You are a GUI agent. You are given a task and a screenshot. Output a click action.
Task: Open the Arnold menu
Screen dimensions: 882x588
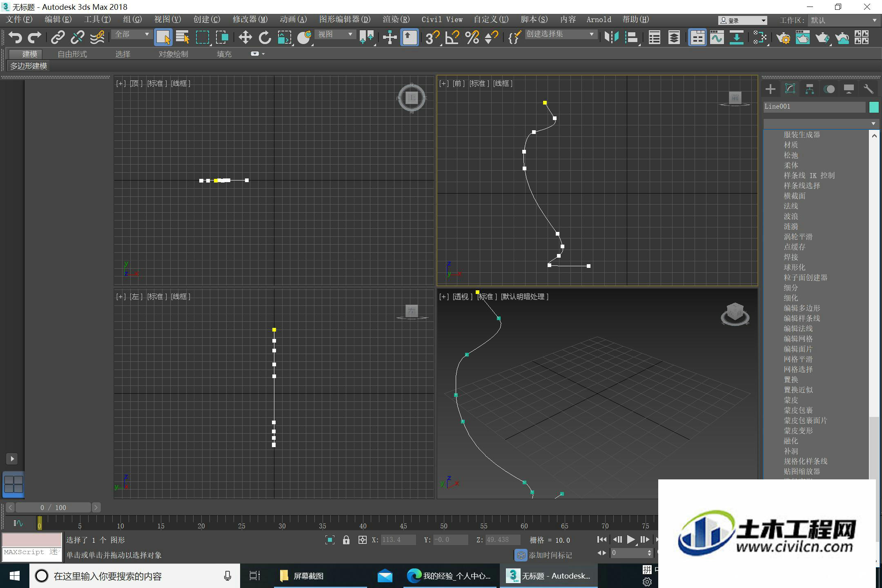pos(599,20)
